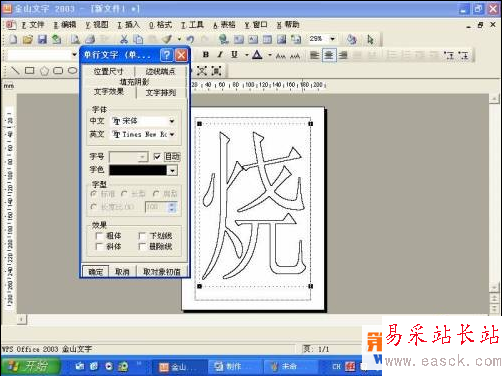Switch to the 边线端点 tab

coord(160,71)
